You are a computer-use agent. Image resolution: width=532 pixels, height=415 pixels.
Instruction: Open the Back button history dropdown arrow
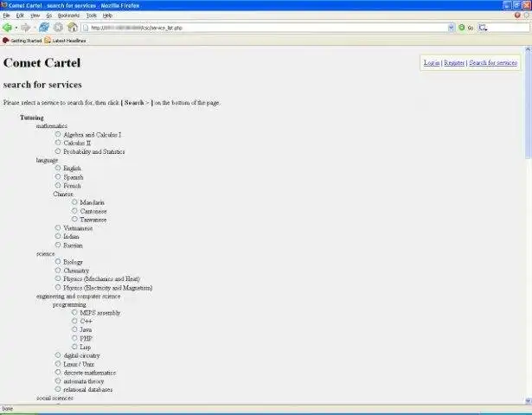pyautogui.click(x=16, y=28)
